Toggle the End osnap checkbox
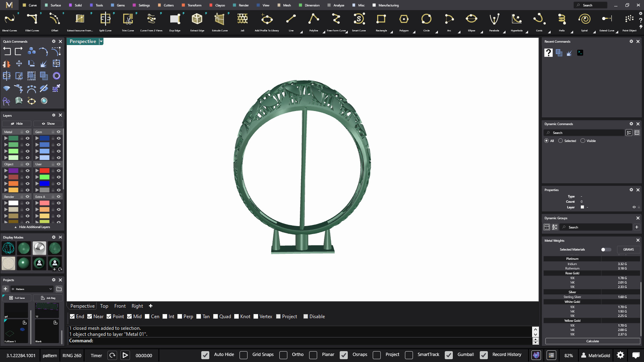 coord(72,317)
